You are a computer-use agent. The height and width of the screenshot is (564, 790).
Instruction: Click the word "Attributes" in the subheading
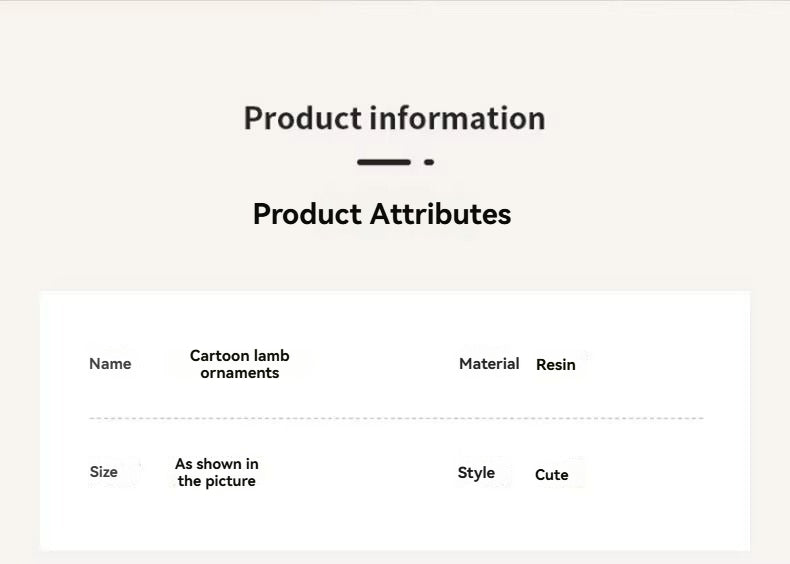tap(440, 214)
